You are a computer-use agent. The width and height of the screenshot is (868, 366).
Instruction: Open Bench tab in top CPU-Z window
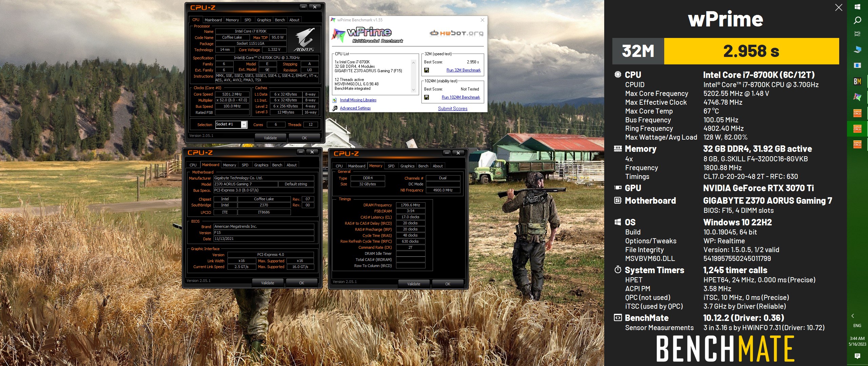click(280, 20)
